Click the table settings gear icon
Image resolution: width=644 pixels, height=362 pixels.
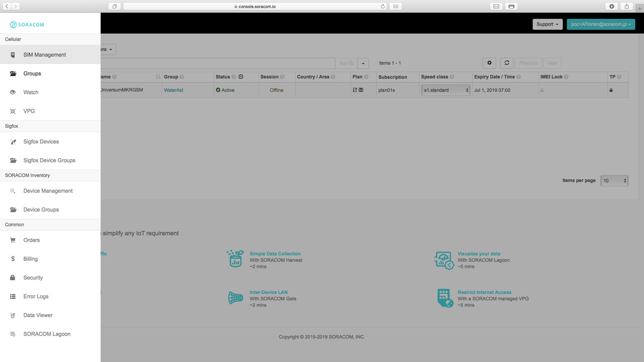pos(489,63)
